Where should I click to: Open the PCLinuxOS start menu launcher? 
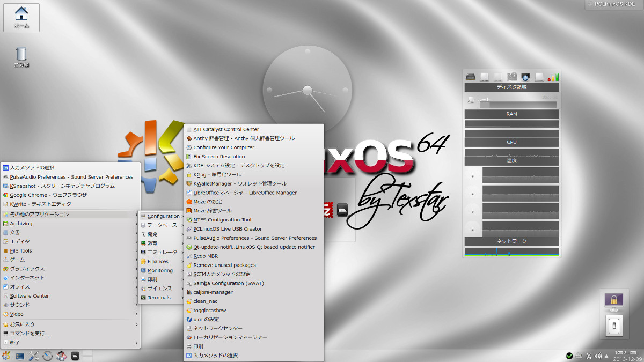[6, 356]
